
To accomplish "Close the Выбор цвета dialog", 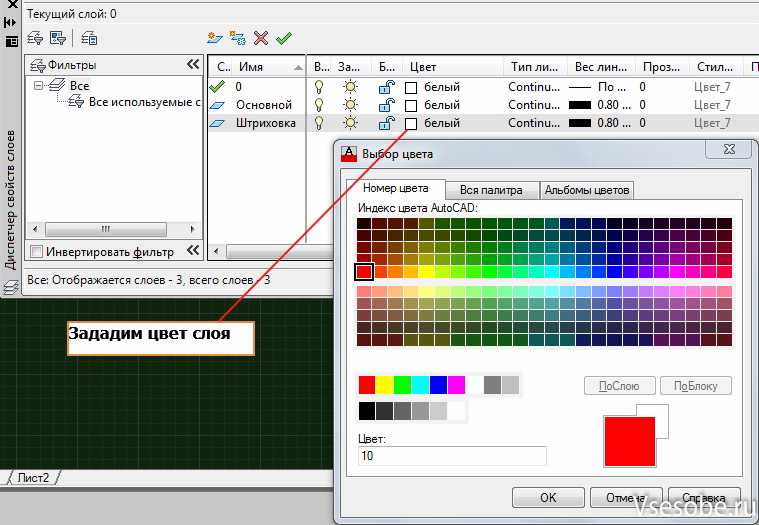I will (x=729, y=150).
